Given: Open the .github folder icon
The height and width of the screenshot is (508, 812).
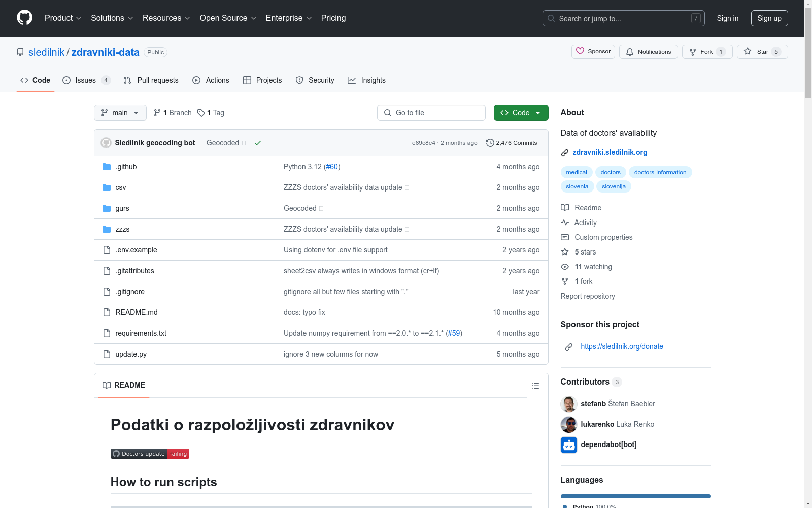Looking at the screenshot, I should tap(107, 167).
